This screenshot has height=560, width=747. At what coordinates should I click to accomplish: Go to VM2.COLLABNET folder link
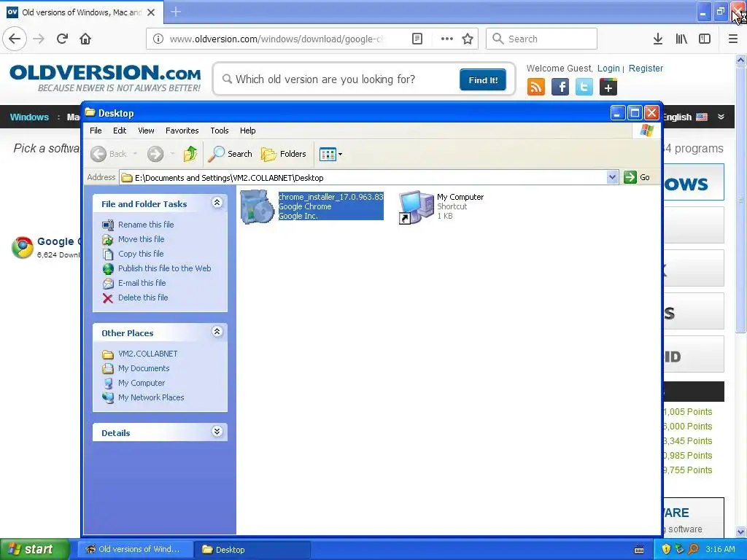(x=147, y=354)
